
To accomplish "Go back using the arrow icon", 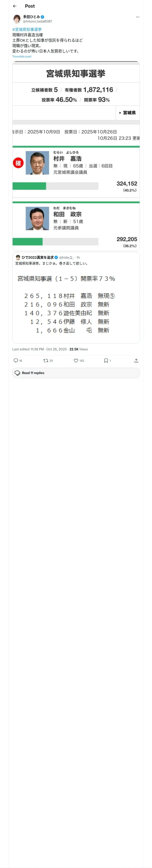I will coord(15,6).
